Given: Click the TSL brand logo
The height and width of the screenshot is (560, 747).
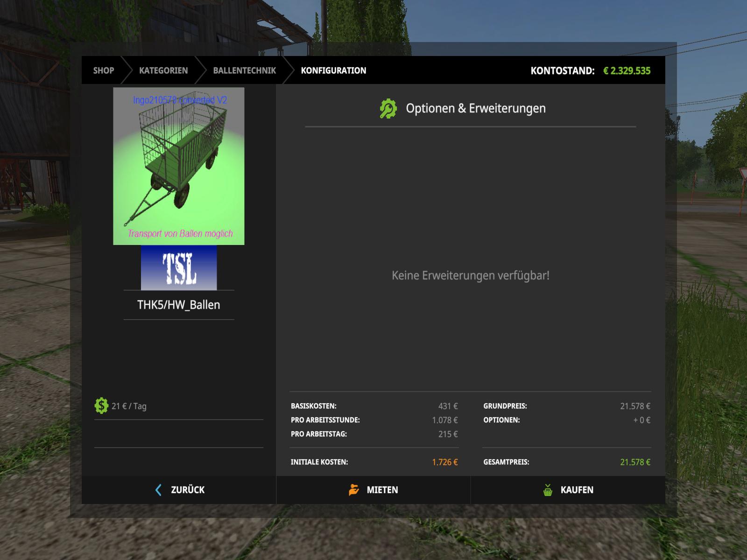Looking at the screenshot, I should (179, 268).
